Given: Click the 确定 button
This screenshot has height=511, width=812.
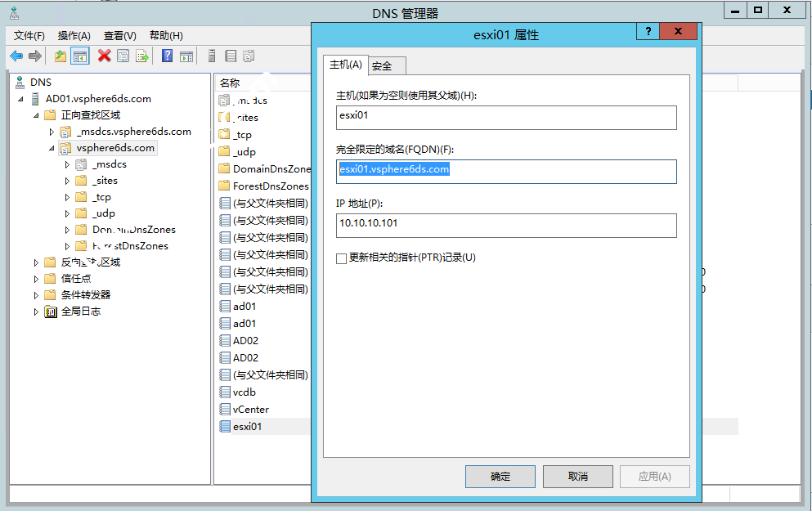Looking at the screenshot, I should (x=500, y=477).
